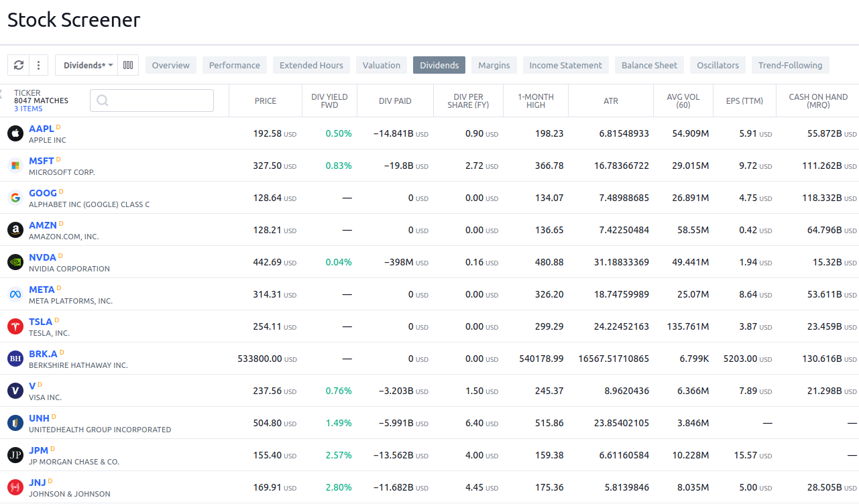Open the META ticker link
Viewport: 859px width, 504px height.
click(x=42, y=290)
